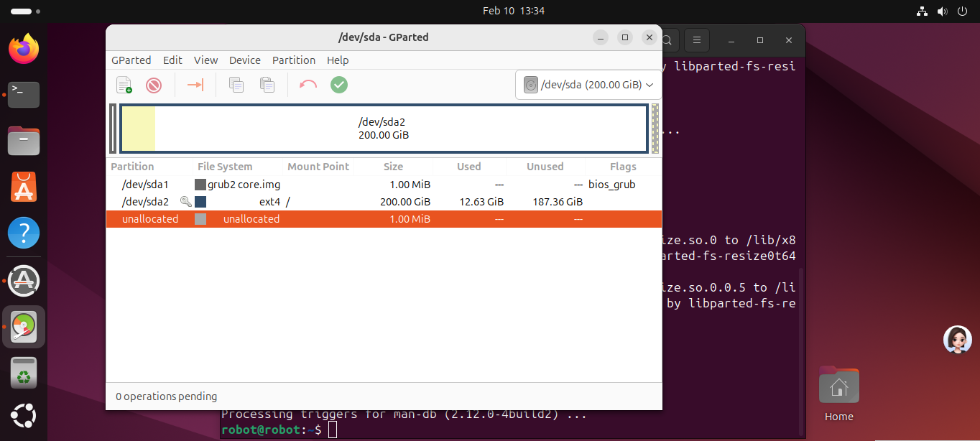The height and width of the screenshot is (441, 980).
Task: Click the unallocated gray color square
Action: [200, 219]
